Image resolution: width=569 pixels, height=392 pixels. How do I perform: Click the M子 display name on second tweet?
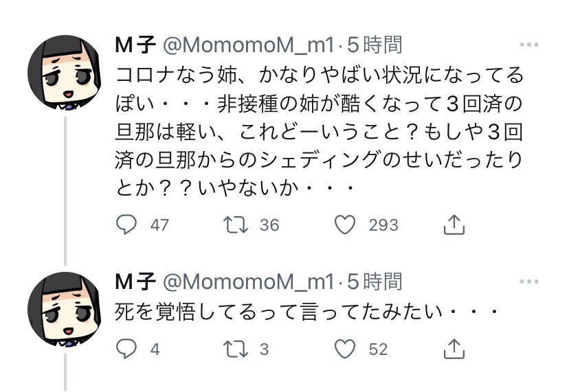click(135, 281)
